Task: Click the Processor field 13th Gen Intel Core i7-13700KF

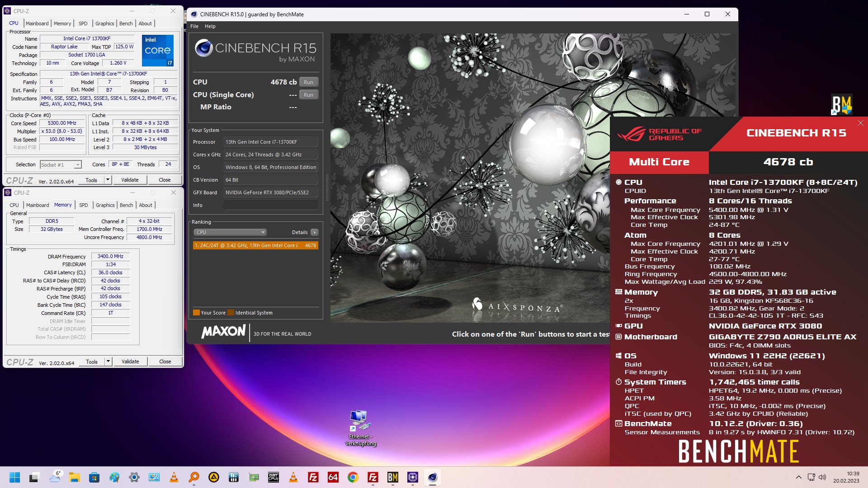Action: (x=271, y=142)
